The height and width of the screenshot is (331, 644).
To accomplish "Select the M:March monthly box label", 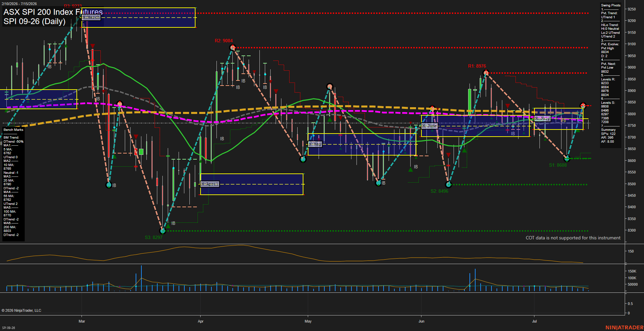I will pyautogui.click(x=91, y=17).
